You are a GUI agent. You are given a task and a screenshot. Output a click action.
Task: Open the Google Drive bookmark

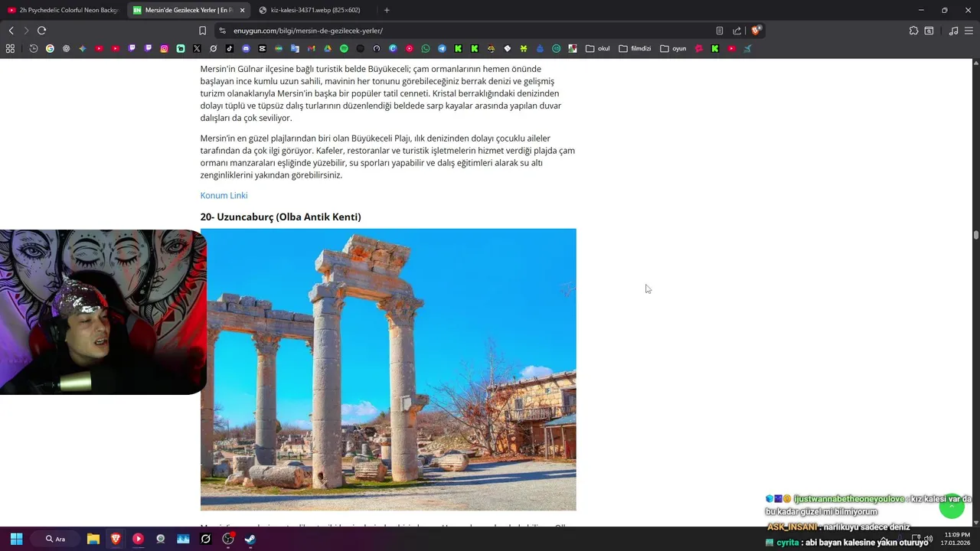point(327,48)
